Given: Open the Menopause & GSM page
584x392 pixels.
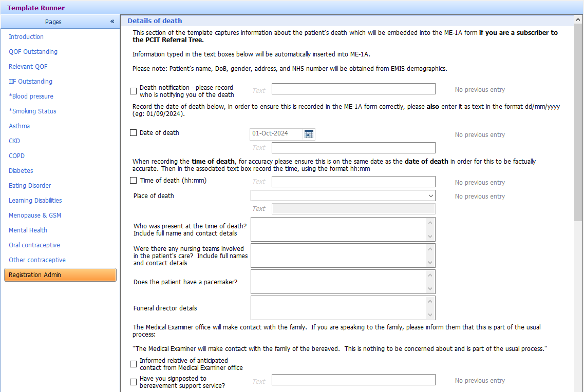Looking at the screenshot, I should pyautogui.click(x=35, y=215).
